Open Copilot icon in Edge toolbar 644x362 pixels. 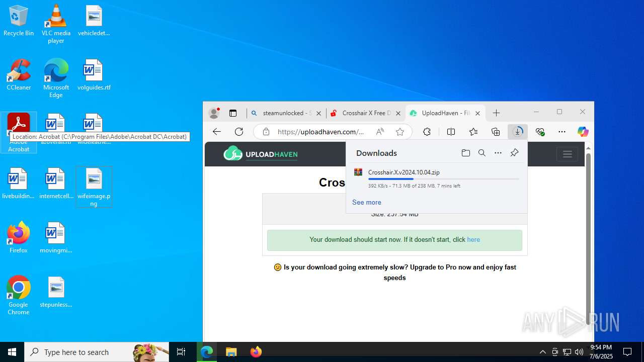tap(583, 132)
